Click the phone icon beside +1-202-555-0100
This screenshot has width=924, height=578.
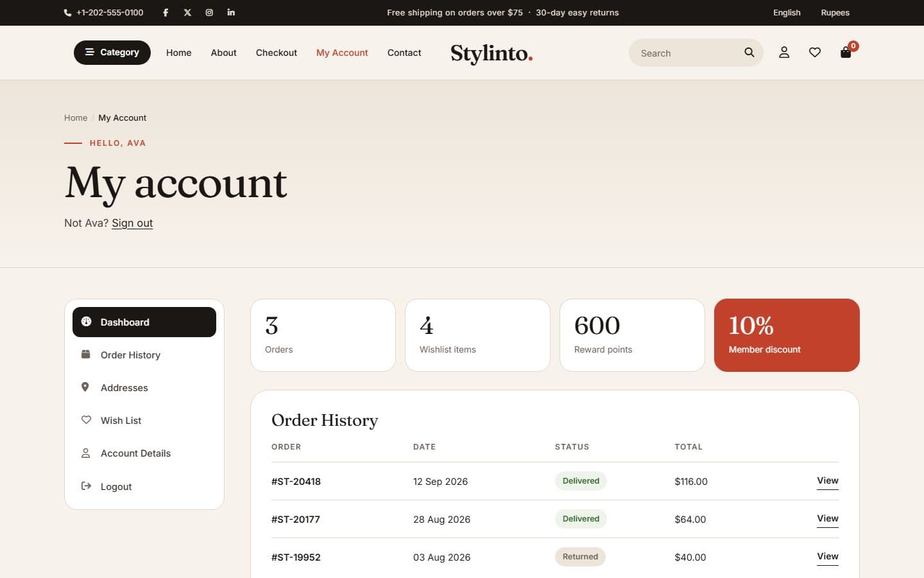(x=67, y=13)
